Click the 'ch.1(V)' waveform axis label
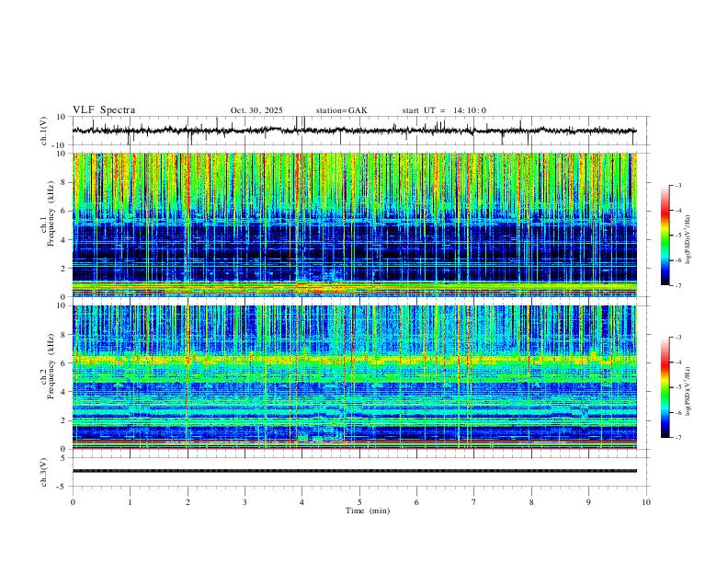The width and height of the screenshot is (728, 563). 44,131
